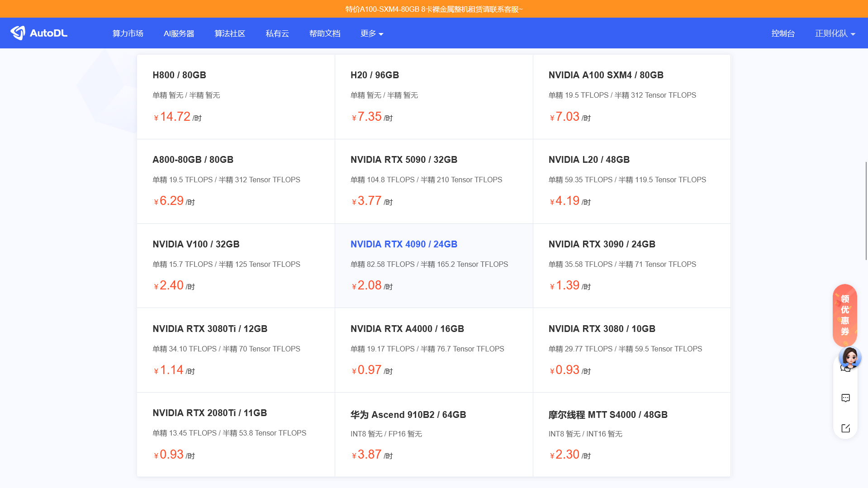868x488 pixels.
Task: Open 摩尔线程 MTT S4000 / 48GB card
Action: 631,435
